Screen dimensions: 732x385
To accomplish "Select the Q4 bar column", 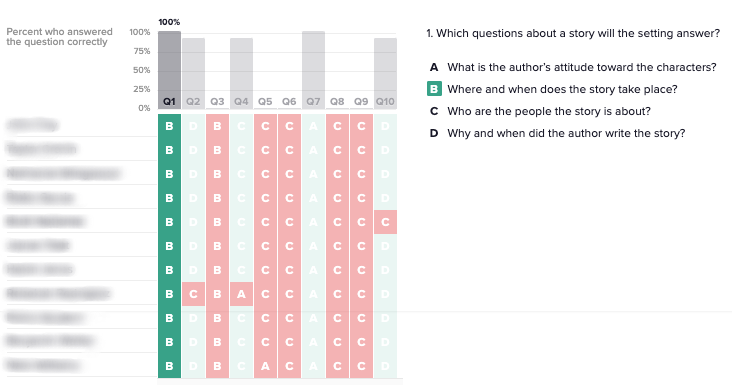I will coord(241,73).
